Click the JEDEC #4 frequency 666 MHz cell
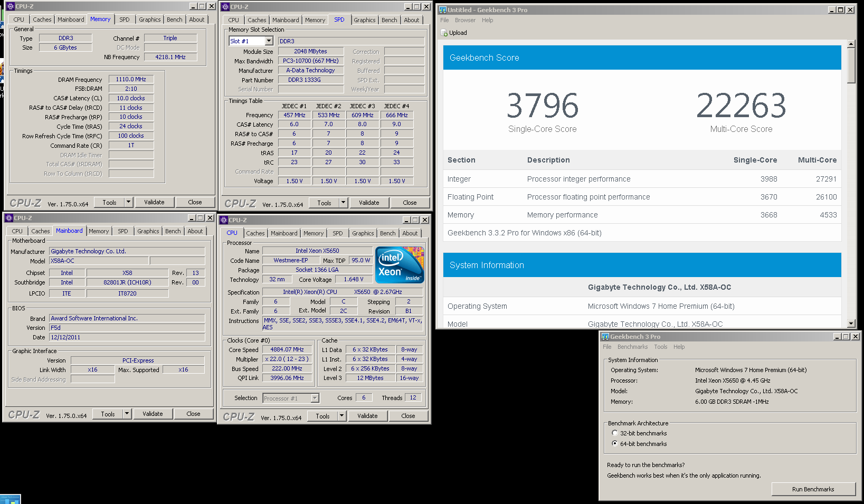Screen dimensions: 864x504 (x=396, y=115)
